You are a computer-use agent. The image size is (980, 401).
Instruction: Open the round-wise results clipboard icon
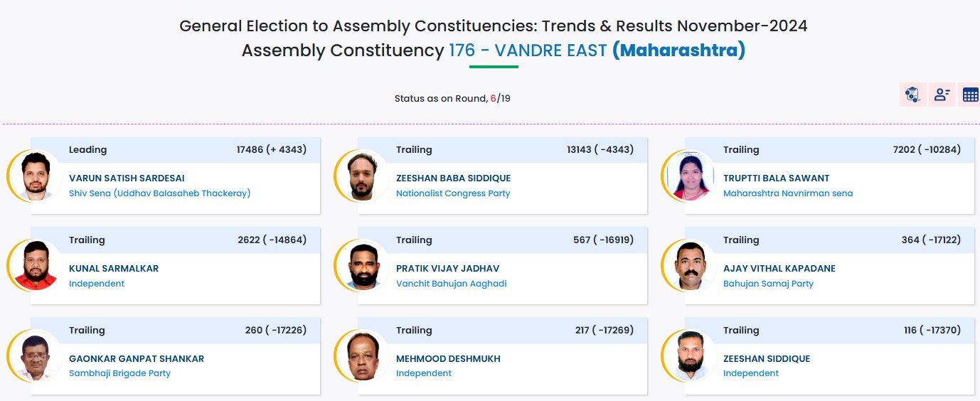[x=912, y=95]
